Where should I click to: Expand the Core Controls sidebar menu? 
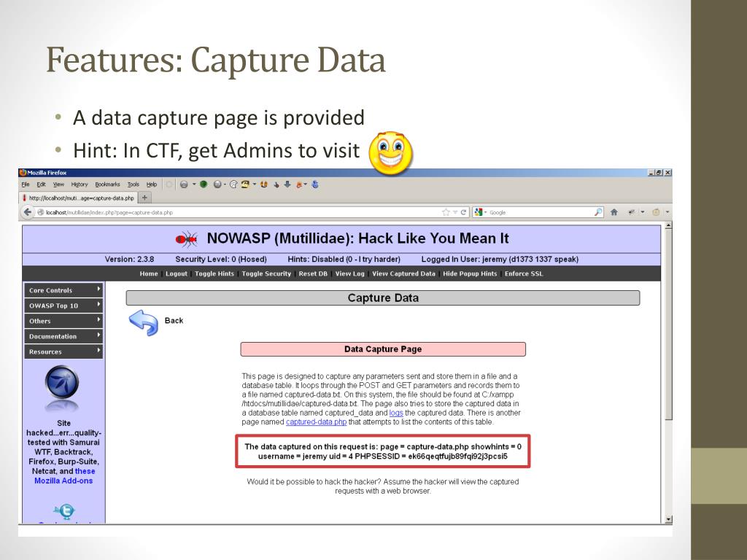[63, 290]
